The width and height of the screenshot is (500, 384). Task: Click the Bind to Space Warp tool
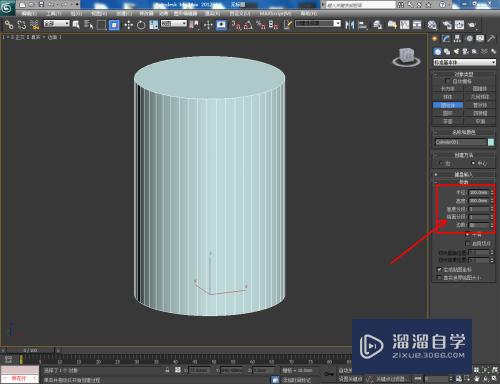(34, 25)
